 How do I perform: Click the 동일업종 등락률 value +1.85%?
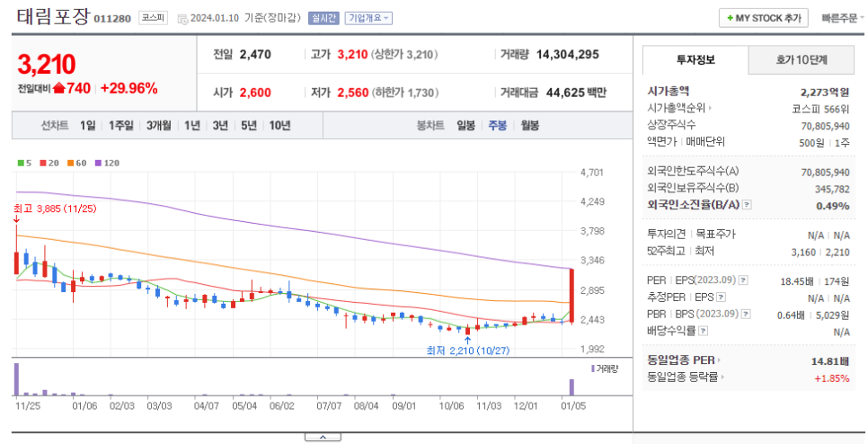tap(831, 378)
